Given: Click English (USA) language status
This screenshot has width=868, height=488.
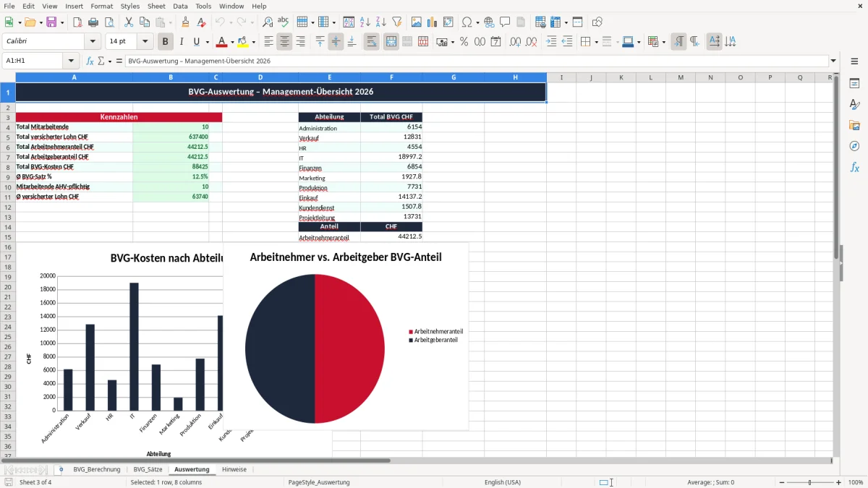Looking at the screenshot, I should pos(503,482).
